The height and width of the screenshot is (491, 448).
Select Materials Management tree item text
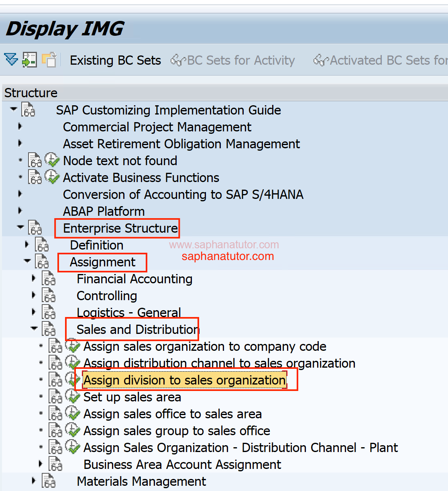(141, 481)
